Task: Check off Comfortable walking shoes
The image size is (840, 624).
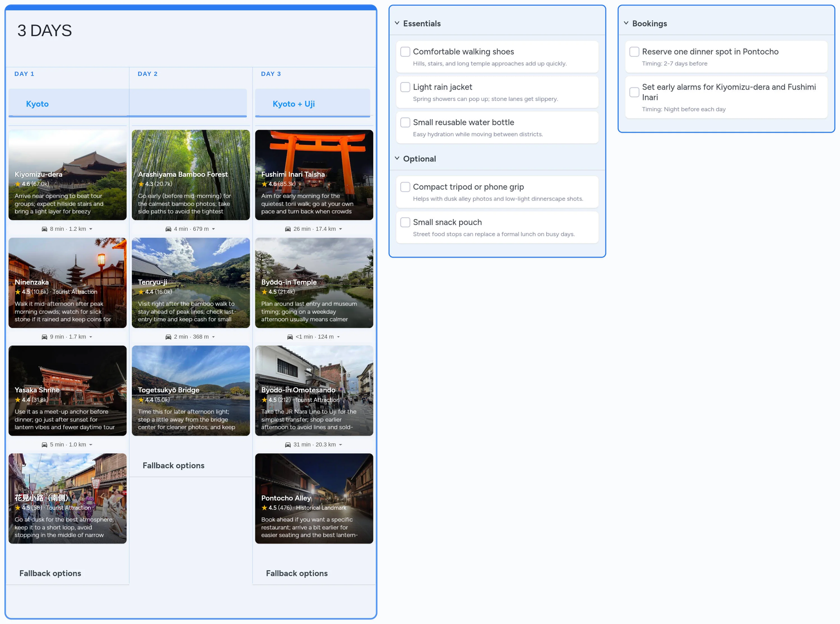Action: point(405,51)
